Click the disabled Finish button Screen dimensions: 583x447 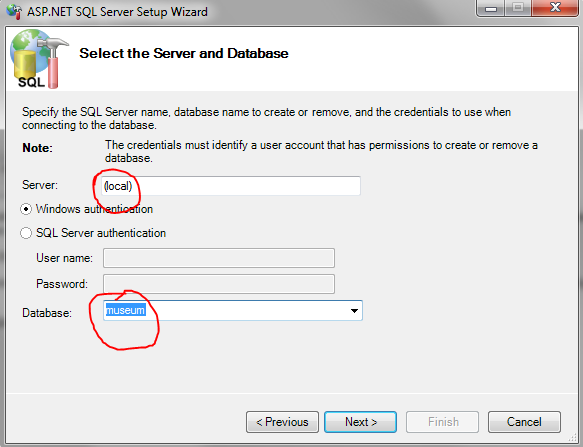442,422
